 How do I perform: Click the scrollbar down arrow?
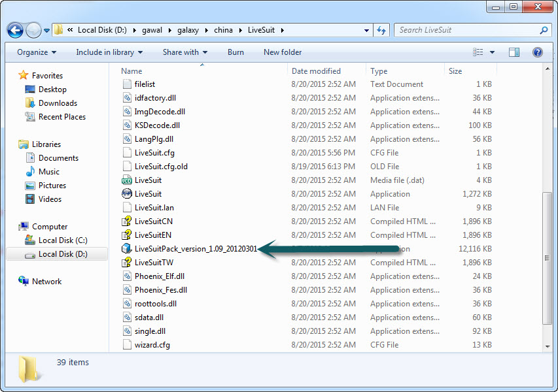[548, 346]
